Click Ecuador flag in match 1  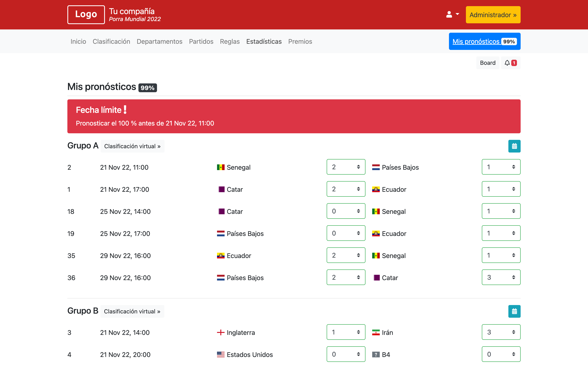[376, 189]
